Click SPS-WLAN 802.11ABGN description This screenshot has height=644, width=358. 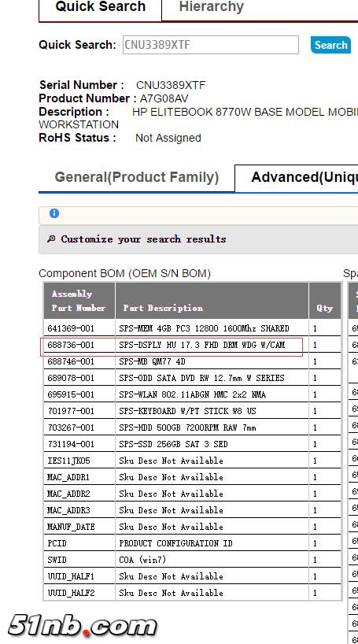pyautogui.click(x=193, y=394)
